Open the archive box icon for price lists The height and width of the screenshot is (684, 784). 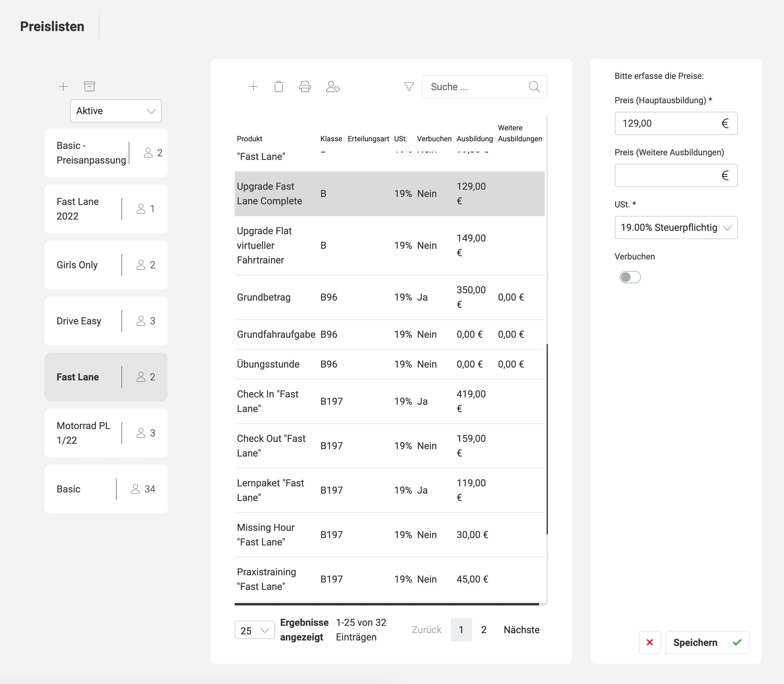(x=89, y=87)
